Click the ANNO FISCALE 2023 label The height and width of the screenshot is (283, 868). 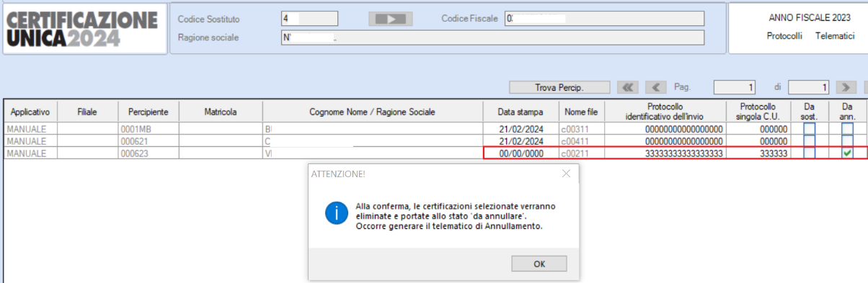pos(810,17)
